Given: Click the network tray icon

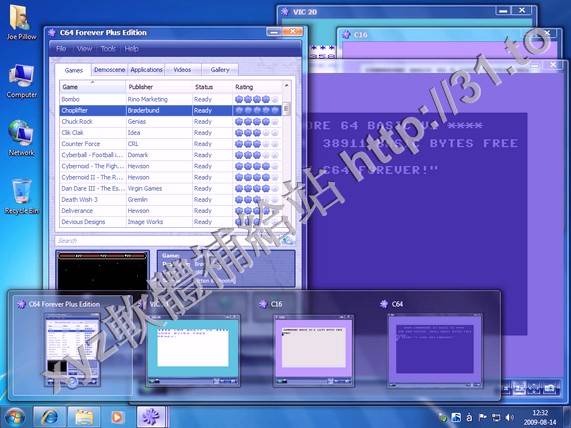Looking at the screenshot, I should click(x=496, y=417).
